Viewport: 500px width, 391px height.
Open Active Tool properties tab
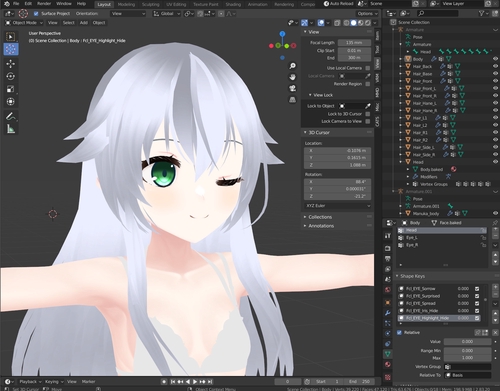point(388,236)
